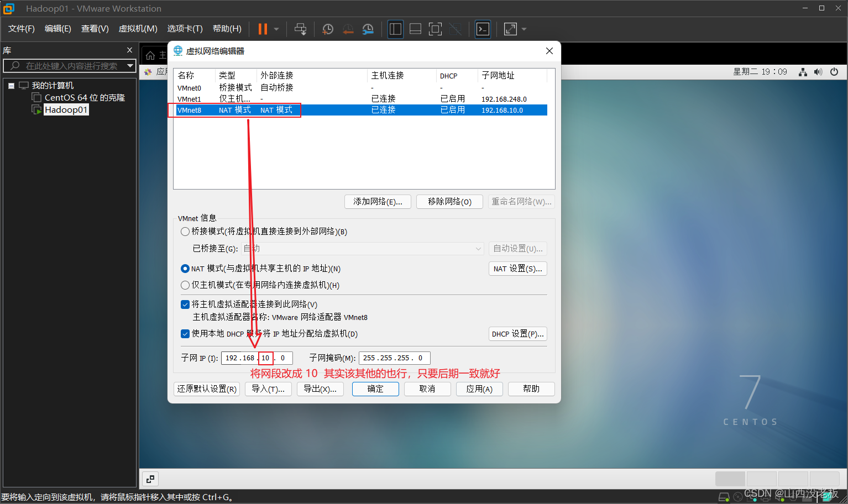Open the 编辑(E) menu
The image size is (848, 504).
[x=58, y=29]
